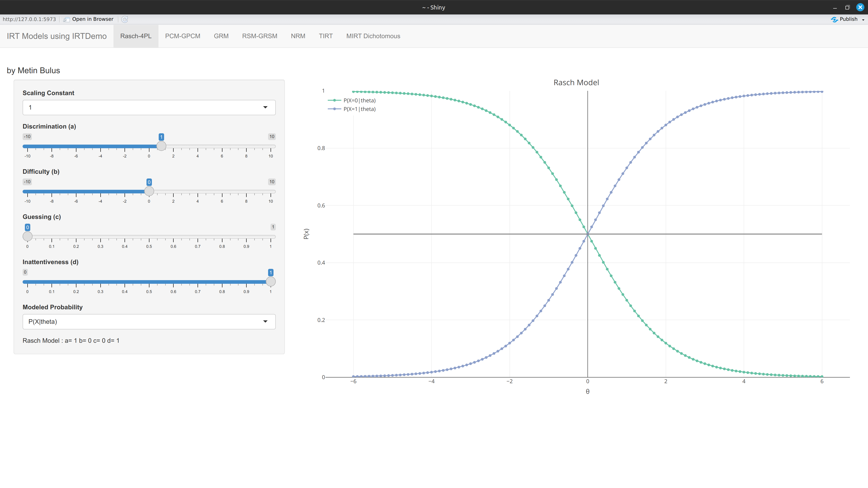Click the Guessing (c) slider handle

click(x=28, y=236)
